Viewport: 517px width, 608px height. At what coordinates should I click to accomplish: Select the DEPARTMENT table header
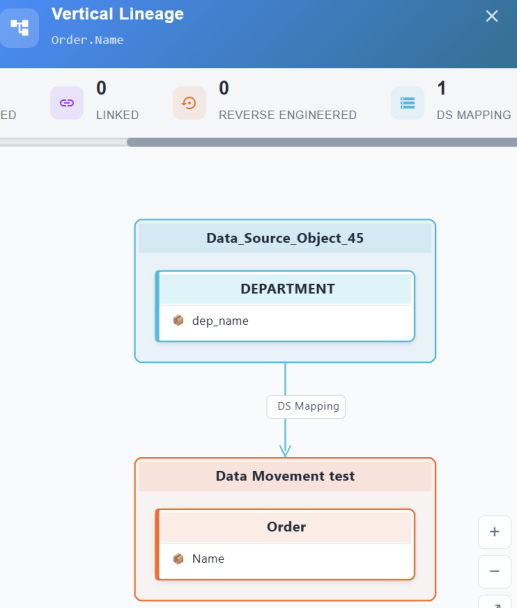coord(285,289)
